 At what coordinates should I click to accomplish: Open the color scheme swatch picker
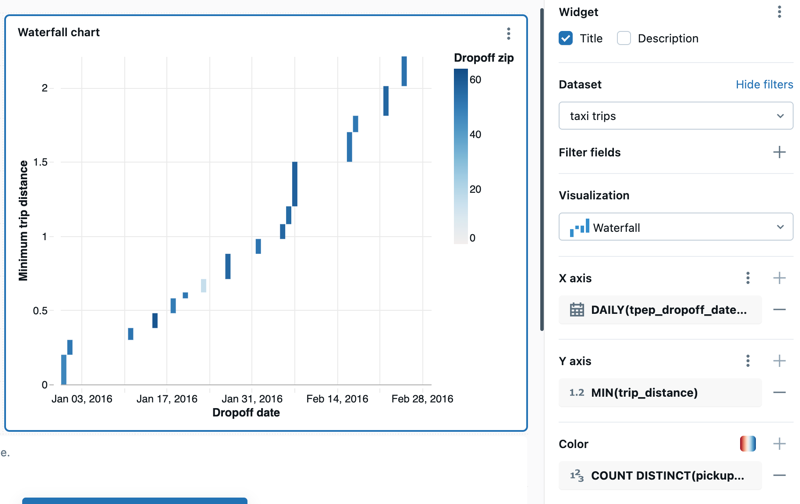coord(747,444)
